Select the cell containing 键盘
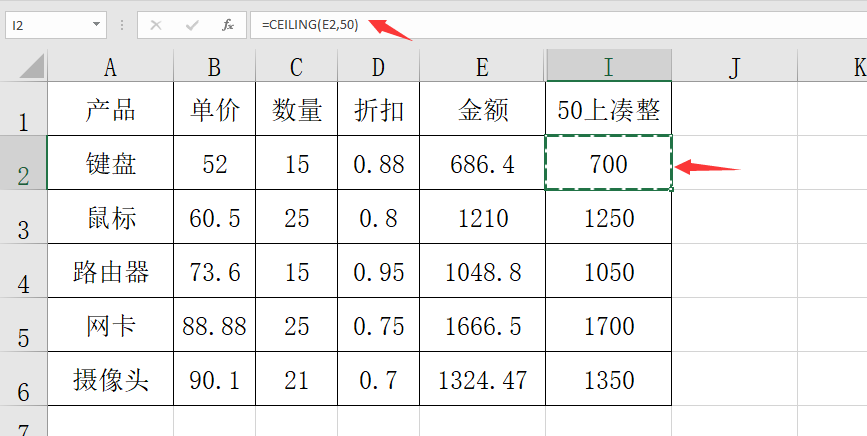The image size is (867, 436). [x=110, y=164]
